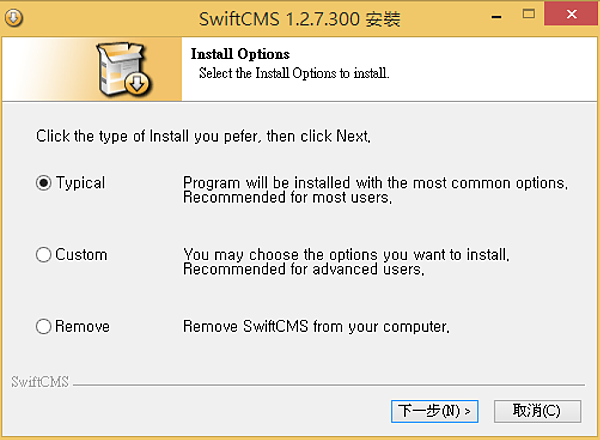Maximize the SwiftCMS installer window
The width and height of the screenshot is (600, 440).
(x=529, y=15)
